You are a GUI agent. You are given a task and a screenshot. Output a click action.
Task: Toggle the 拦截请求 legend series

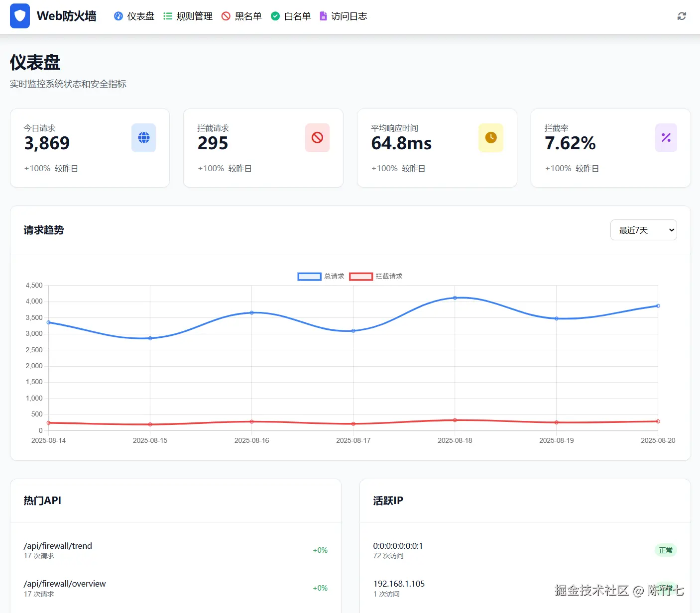[x=376, y=276]
